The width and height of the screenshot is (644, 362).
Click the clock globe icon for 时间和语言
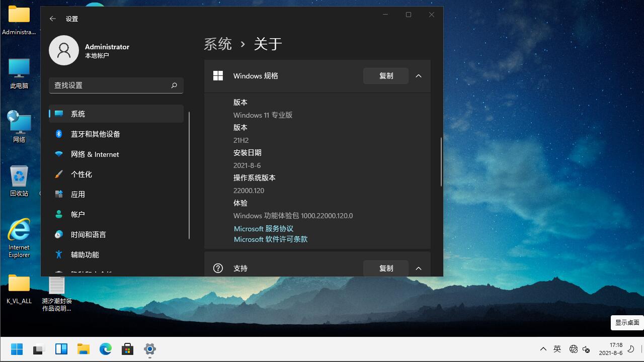point(59,234)
